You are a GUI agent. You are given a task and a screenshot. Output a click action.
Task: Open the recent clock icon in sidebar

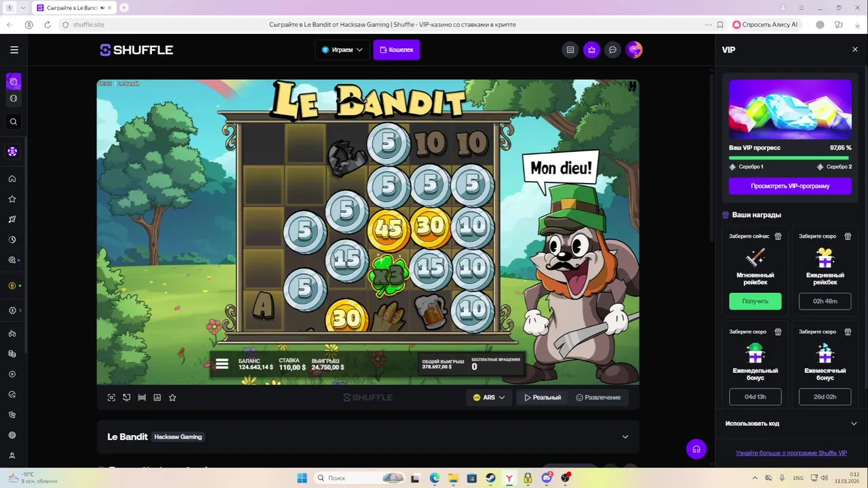pos(12,240)
